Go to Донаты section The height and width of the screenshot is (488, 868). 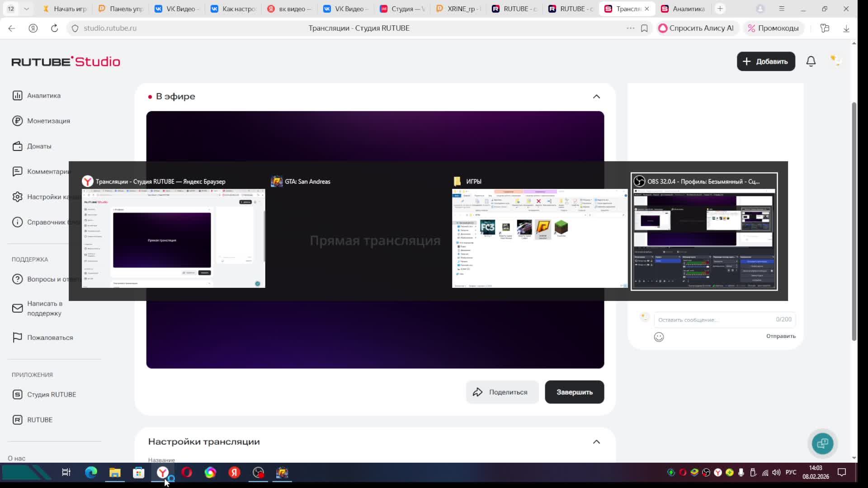point(39,146)
